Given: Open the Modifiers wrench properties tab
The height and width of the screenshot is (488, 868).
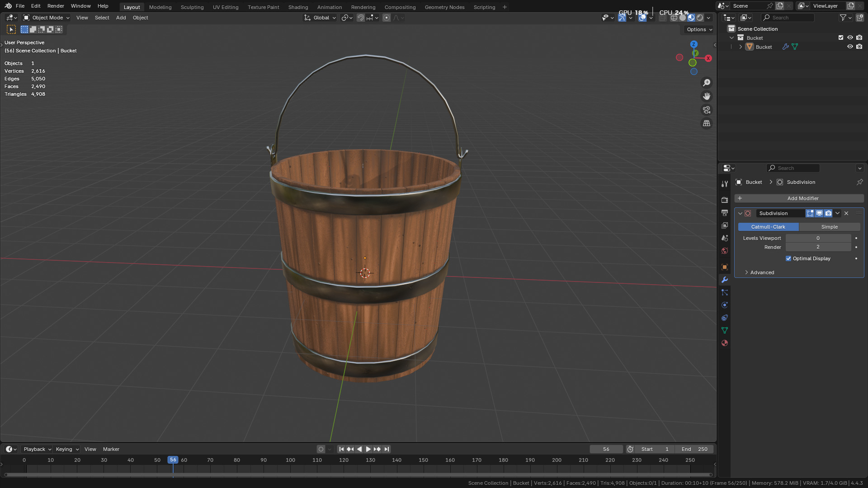Looking at the screenshot, I should tap(725, 280).
